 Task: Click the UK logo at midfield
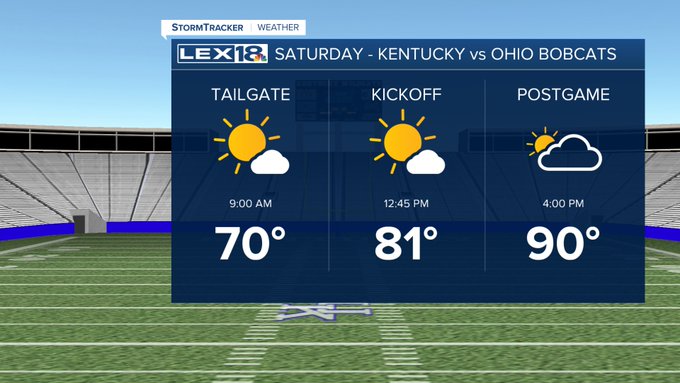click(324, 312)
